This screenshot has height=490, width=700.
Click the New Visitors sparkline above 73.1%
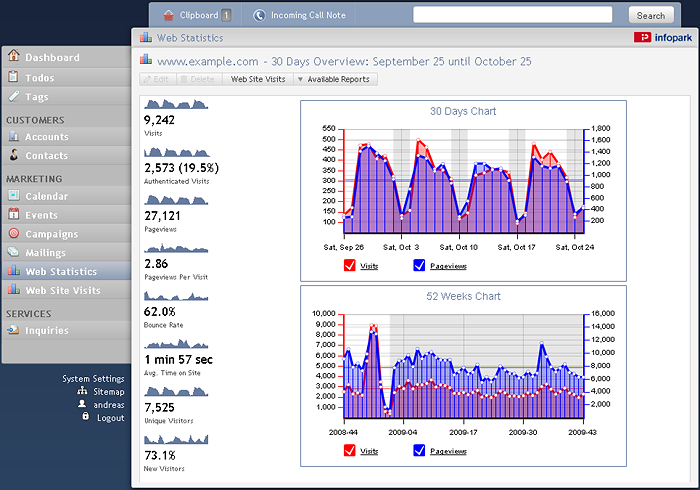[x=176, y=440]
